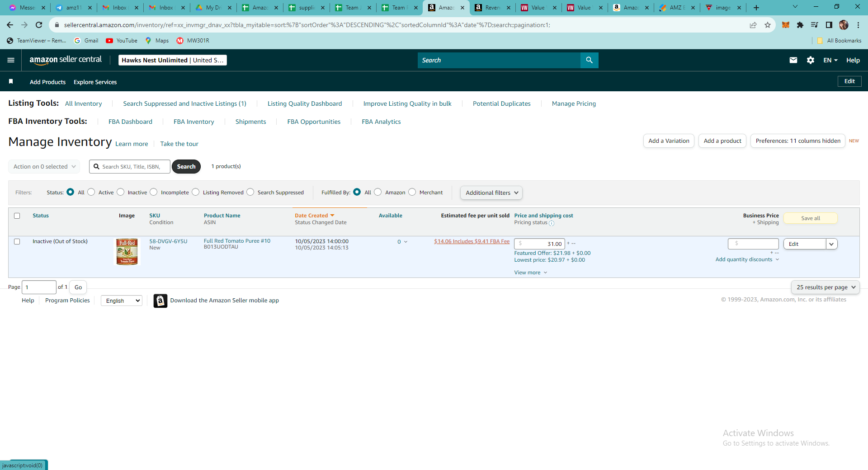868x470 pixels.
Task: Open the TeamViewer bookmark
Action: point(37,41)
